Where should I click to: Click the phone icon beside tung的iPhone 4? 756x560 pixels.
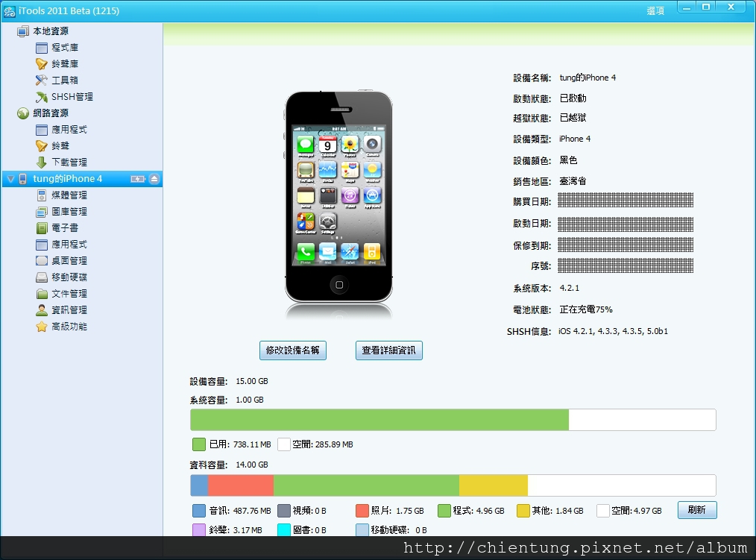[x=22, y=179]
